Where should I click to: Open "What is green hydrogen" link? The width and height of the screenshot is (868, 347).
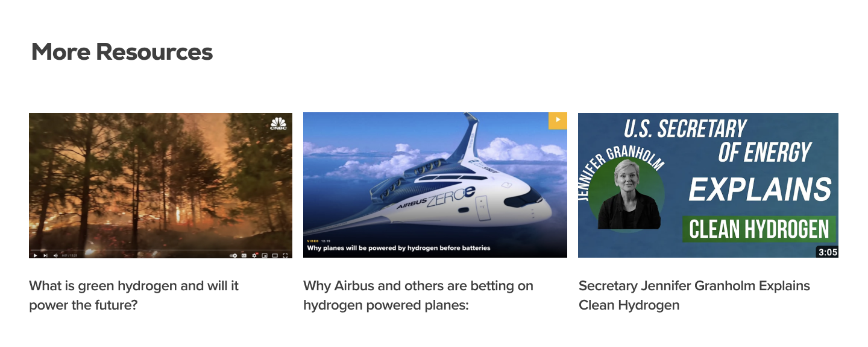[x=134, y=295]
